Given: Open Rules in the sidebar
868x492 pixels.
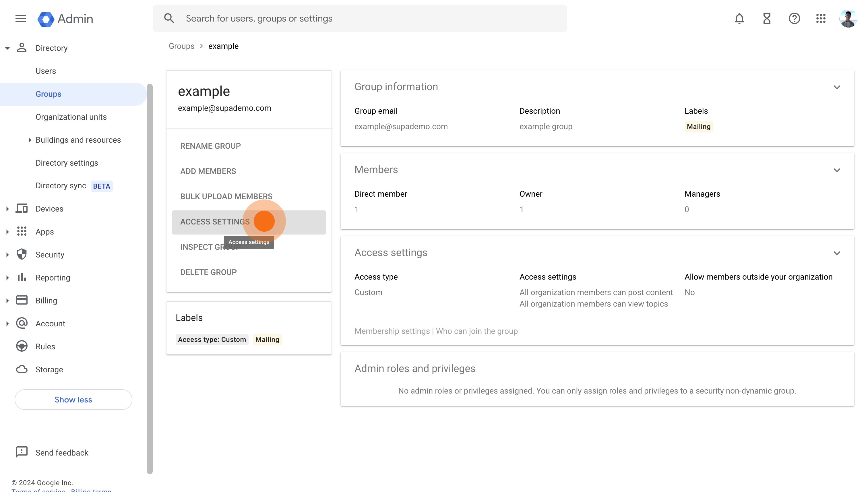Looking at the screenshot, I should pyautogui.click(x=45, y=346).
